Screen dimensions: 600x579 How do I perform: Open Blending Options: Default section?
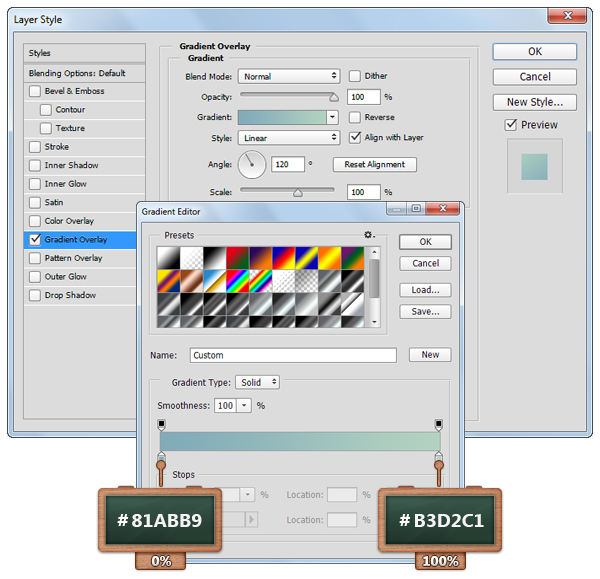point(77,73)
